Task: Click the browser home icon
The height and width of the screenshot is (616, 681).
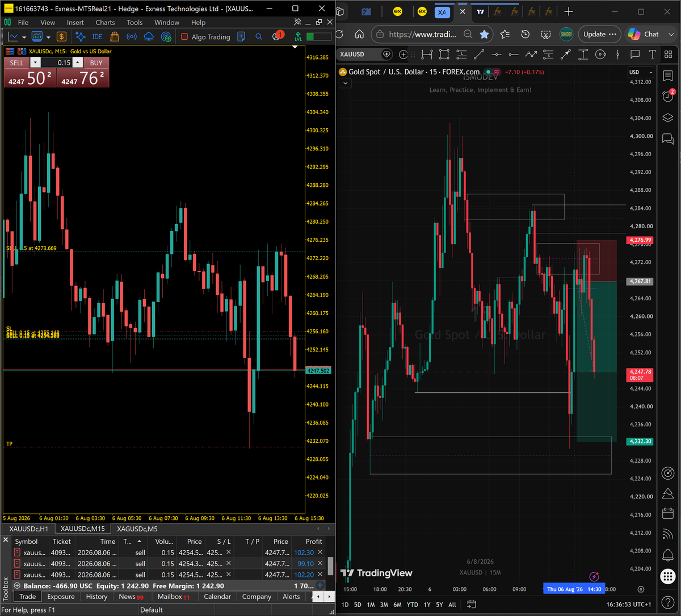Action: [359, 34]
